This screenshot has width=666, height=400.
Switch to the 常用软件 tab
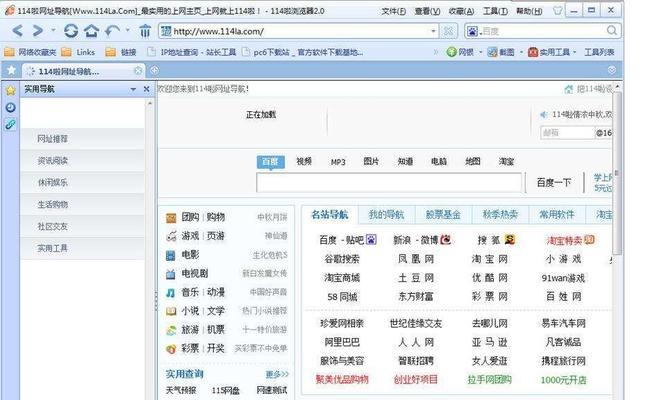pyautogui.click(x=557, y=214)
